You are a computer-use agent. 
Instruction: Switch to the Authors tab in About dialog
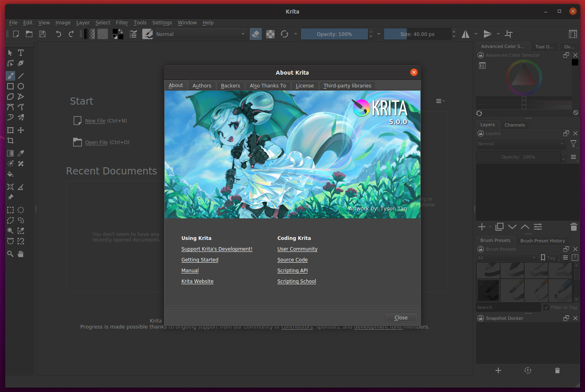click(202, 85)
